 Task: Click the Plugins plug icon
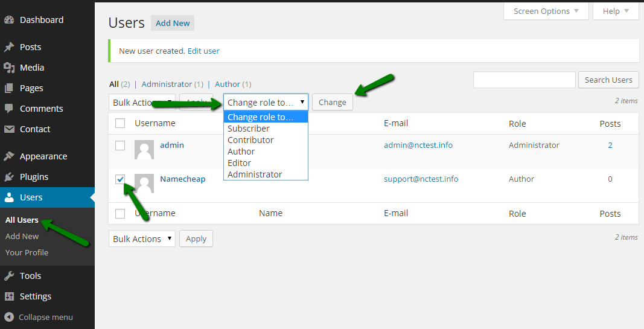pyautogui.click(x=9, y=177)
